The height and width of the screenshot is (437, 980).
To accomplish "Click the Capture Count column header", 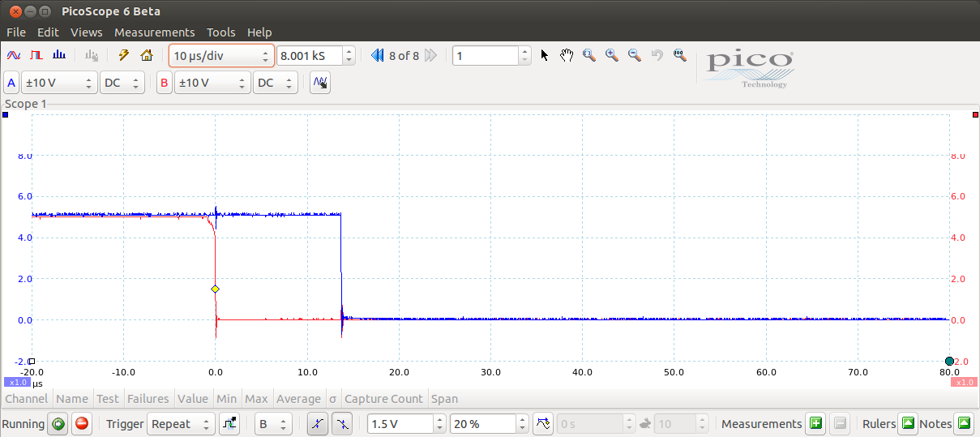I will (383, 399).
